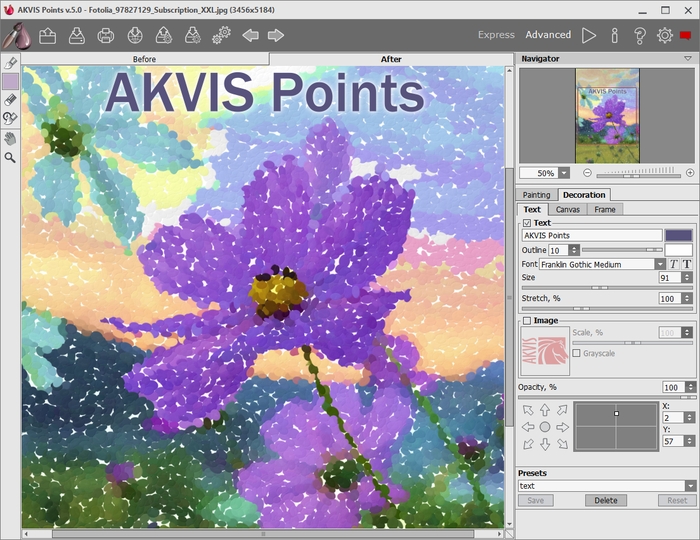Move text with down-right arrow icon
This screenshot has width=700, height=540.
pyautogui.click(x=562, y=444)
